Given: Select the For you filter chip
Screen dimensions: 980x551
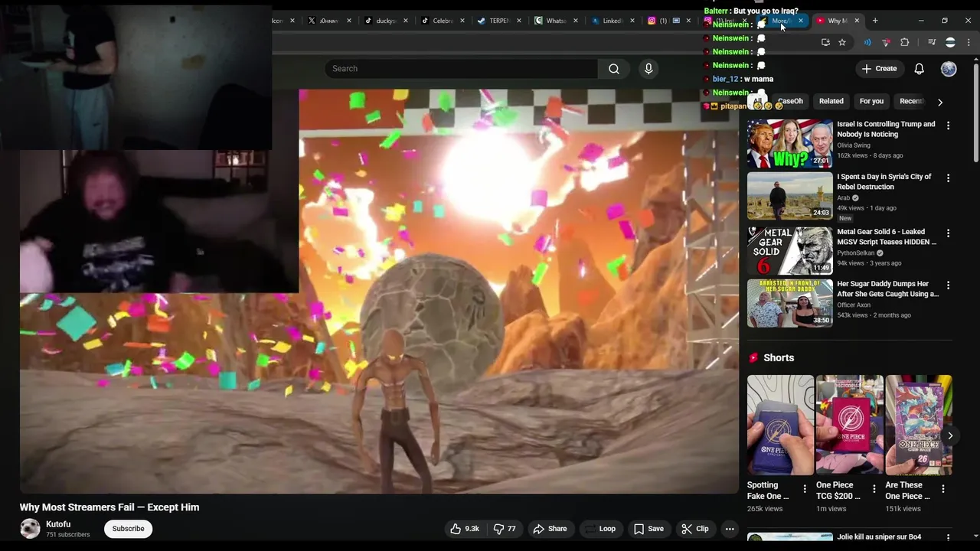Looking at the screenshot, I should point(871,101).
